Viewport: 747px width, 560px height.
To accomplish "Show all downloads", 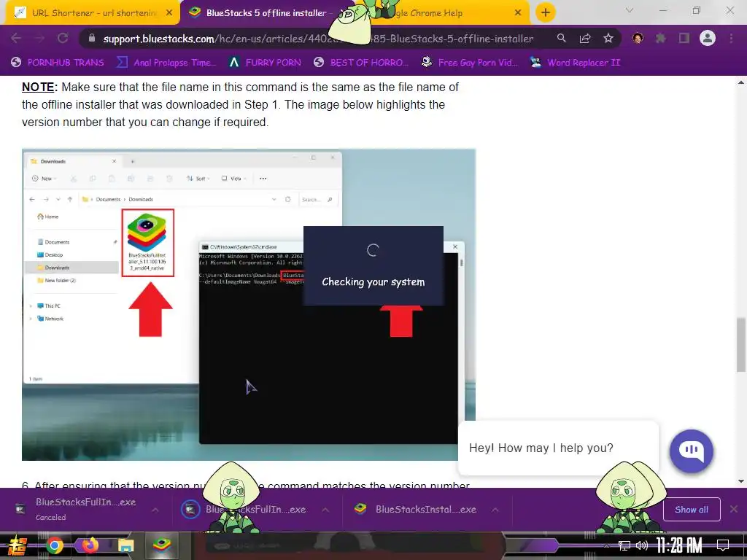I will (692, 510).
